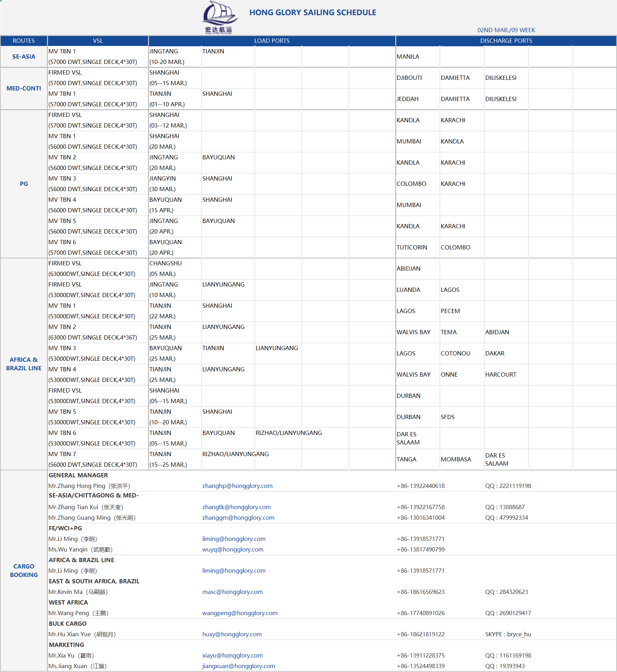Click the LOAD PORTS column header

point(272,41)
